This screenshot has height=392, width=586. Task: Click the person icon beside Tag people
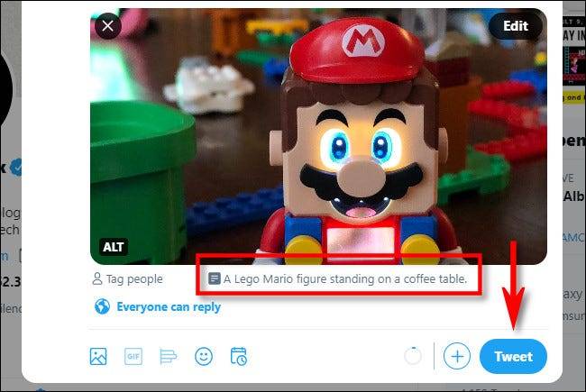click(98, 279)
